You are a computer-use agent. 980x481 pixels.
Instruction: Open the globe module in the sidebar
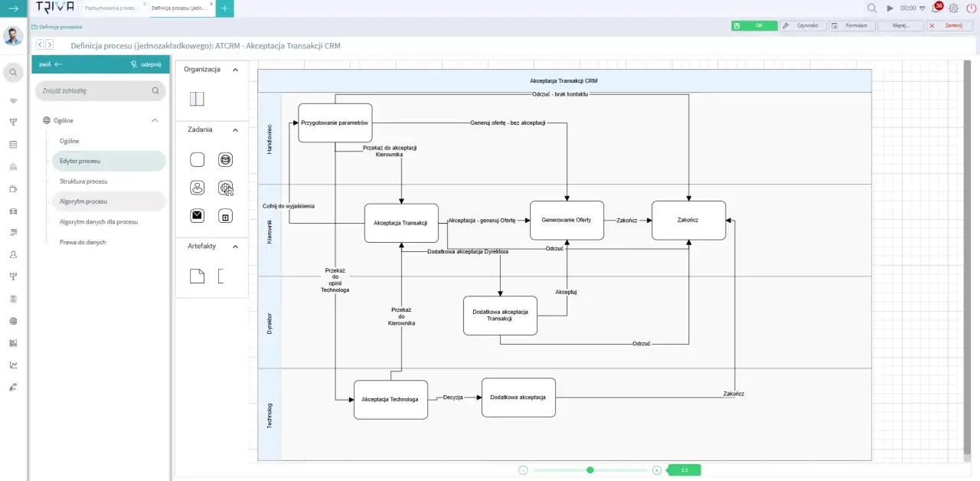(x=13, y=321)
